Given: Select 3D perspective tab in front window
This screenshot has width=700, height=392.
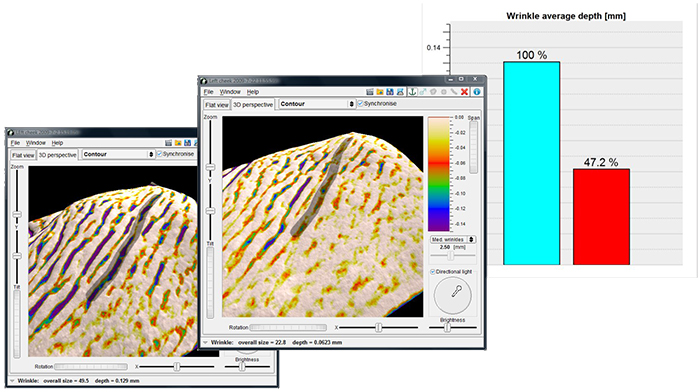Looking at the screenshot, I should pos(253,104).
